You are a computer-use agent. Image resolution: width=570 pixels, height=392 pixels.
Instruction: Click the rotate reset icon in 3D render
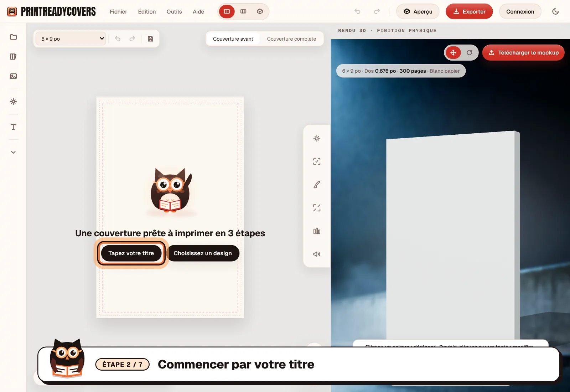coord(470,53)
